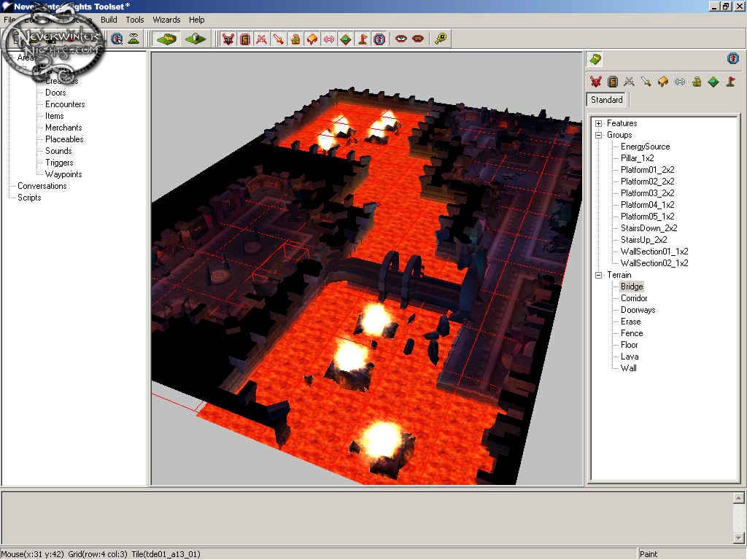Screen dimensions: 747x560
Task: Switch to the Standard tab
Action: (x=606, y=100)
